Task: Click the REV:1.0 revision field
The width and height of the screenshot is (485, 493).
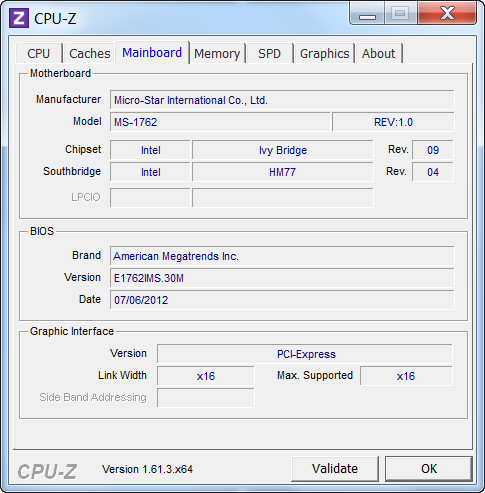Action: pyautogui.click(x=393, y=122)
